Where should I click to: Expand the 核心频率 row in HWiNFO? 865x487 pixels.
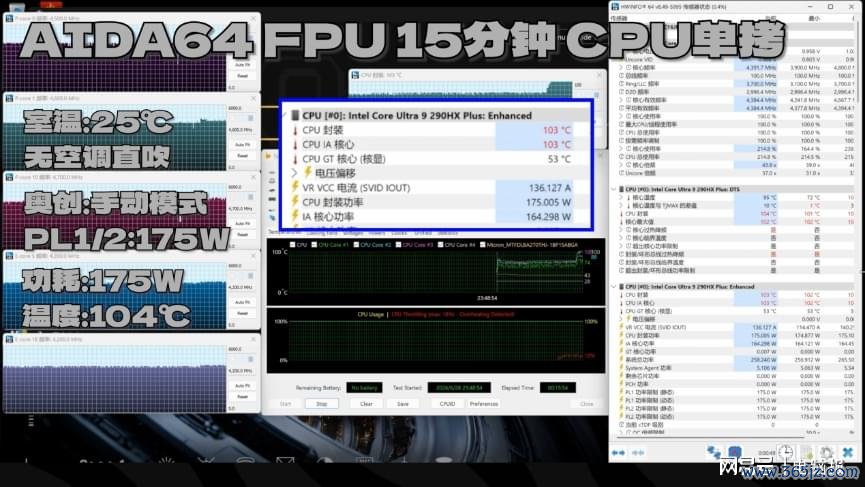pyautogui.click(x=622, y=67)
